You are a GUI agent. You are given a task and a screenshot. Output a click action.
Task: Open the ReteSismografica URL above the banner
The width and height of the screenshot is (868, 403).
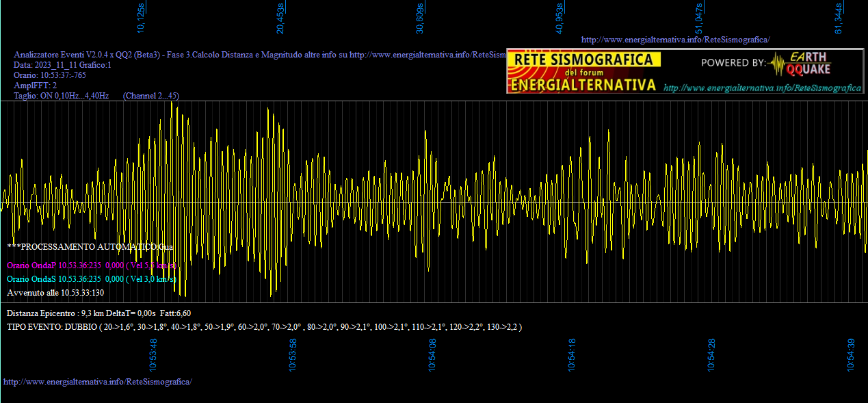pos(675,40)
